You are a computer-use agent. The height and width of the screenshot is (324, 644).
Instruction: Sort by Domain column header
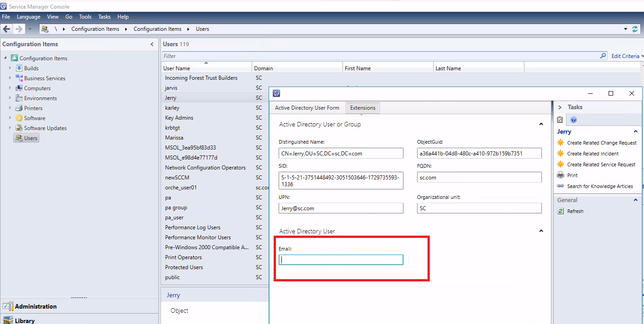point(297,68)
